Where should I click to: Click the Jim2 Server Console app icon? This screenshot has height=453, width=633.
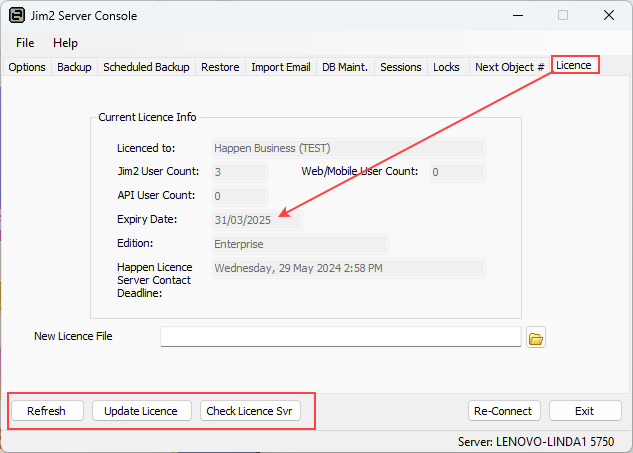[17, 16]
